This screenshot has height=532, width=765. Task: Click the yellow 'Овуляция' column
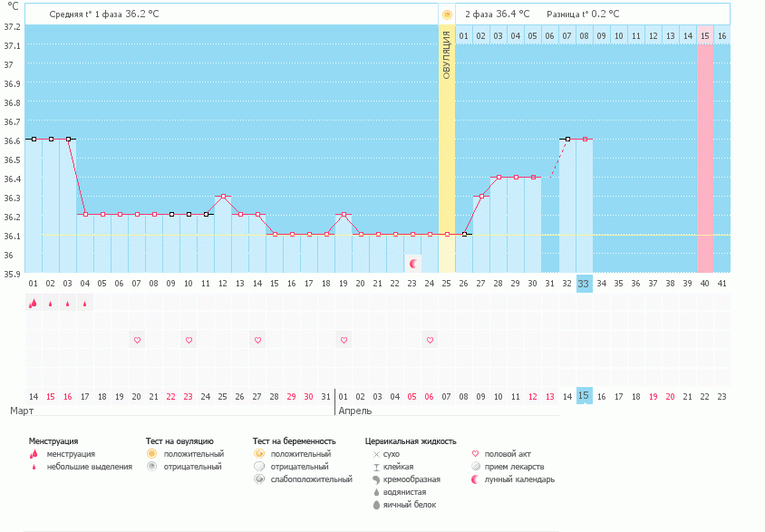click(447, 154)
